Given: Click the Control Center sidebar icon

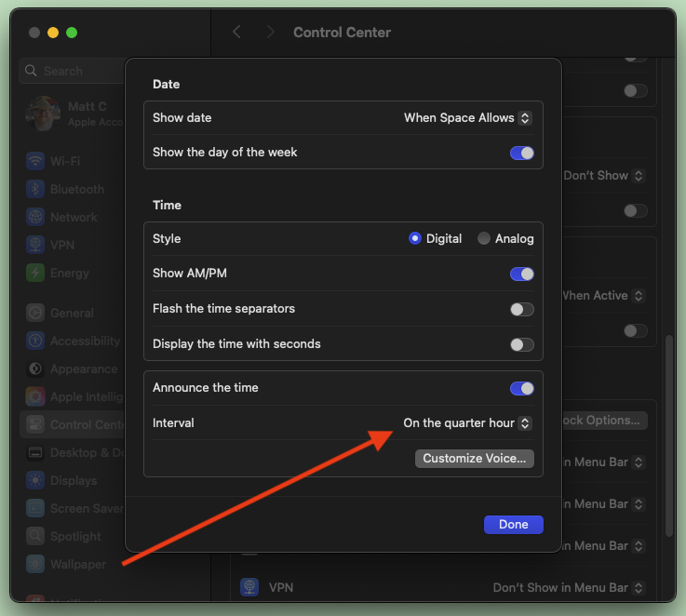Looking at the screenshot, I should 35,425.
